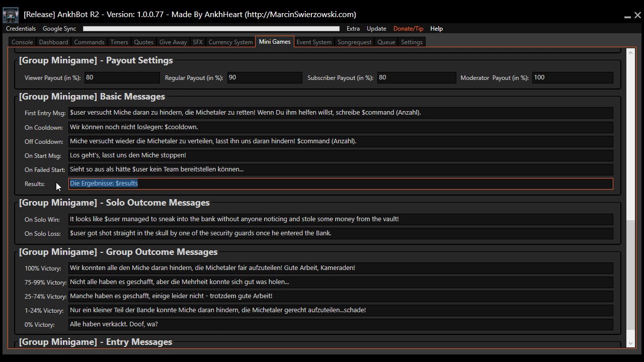Click the 100% Victory message field

[341, 268]
